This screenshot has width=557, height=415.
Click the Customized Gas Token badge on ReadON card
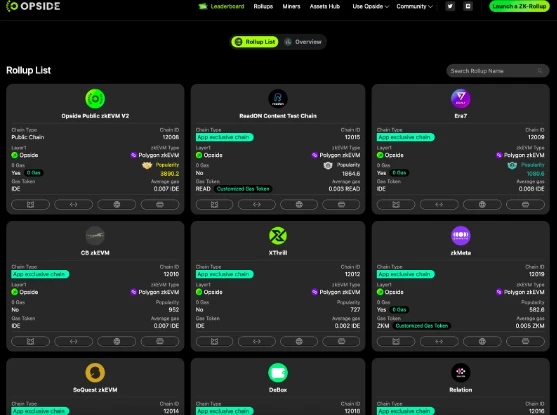click(243, 189)
